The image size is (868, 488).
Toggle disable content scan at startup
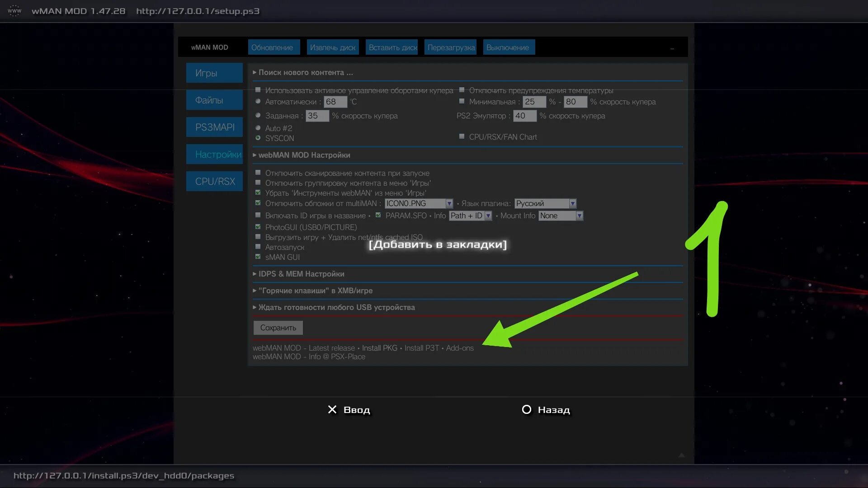(x=258, y=173)
